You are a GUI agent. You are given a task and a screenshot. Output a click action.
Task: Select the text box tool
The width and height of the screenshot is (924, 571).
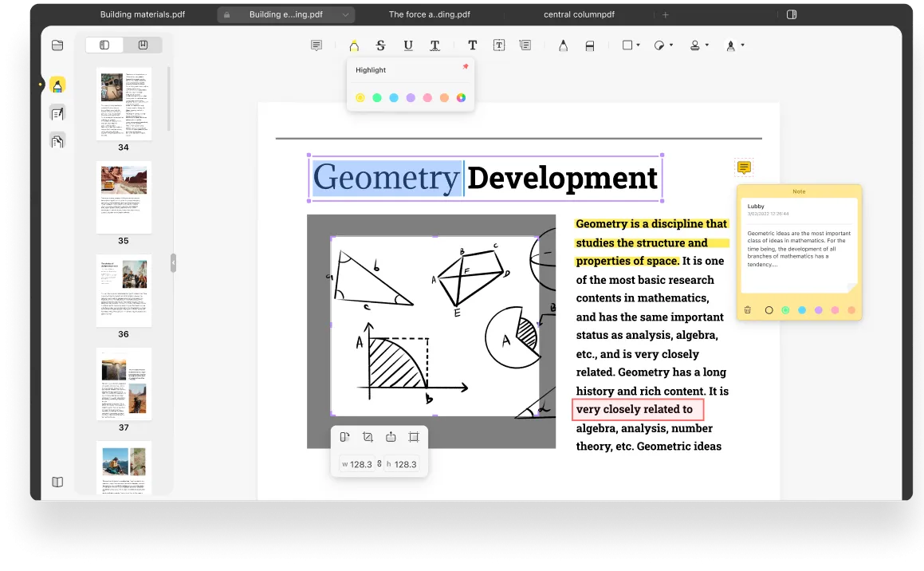pos(499,45)
